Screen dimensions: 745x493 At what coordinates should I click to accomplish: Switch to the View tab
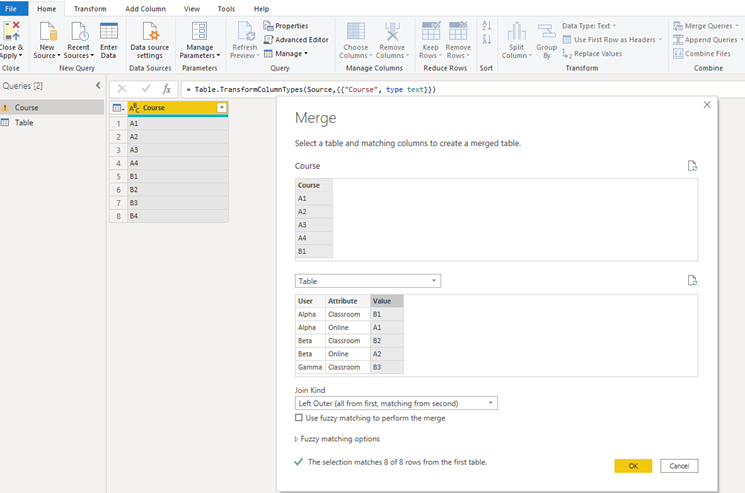[x=191, y=9]
